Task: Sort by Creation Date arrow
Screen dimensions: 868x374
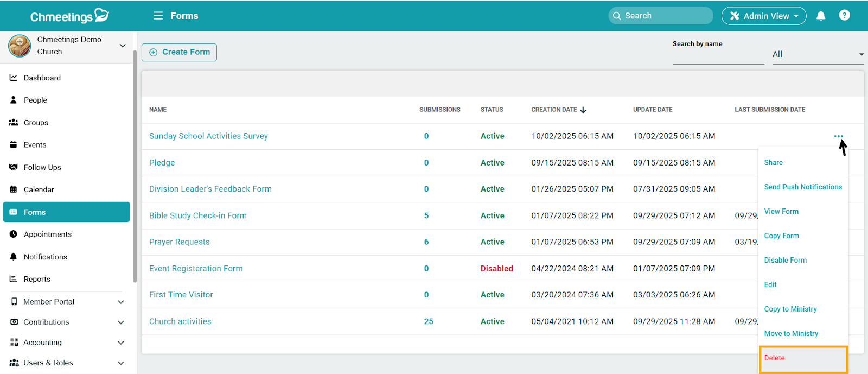Action: tap(583, 110)
